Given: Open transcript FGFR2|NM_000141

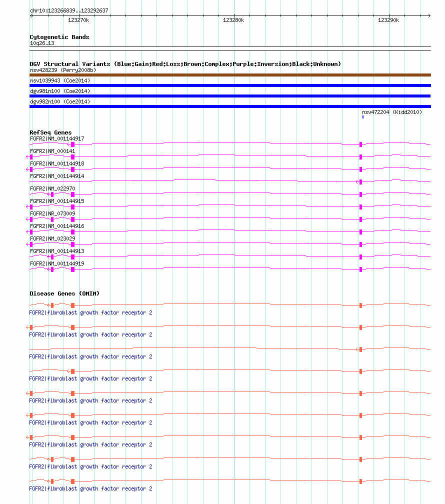Looking at the screenshot, I should [x=52, y=151].
